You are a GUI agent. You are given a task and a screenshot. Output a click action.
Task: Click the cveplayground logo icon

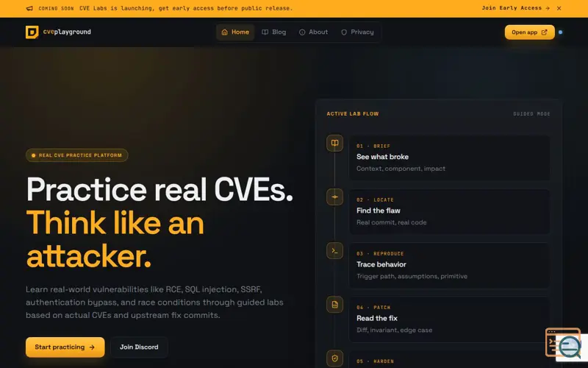(x=32, y=32)
